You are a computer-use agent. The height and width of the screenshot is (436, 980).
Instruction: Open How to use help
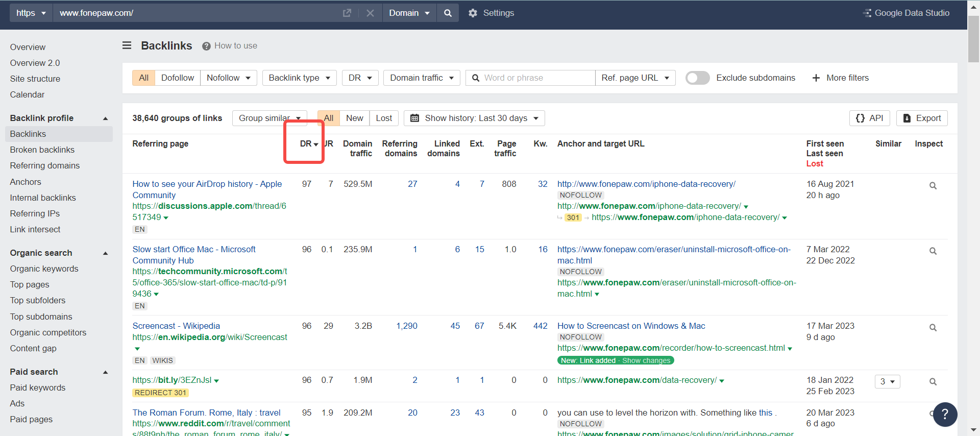tap(230, 45)
